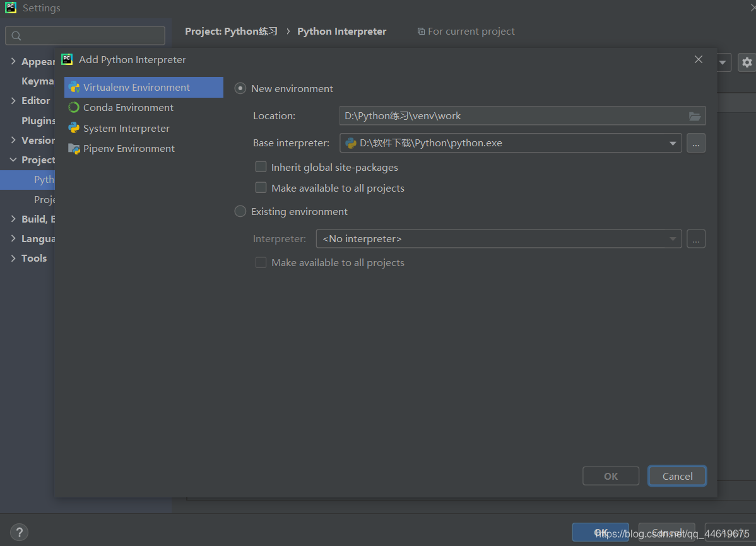Image resolution: width=756 pixels, height=546 pixels.
Task: Click the settings gear icon top right
Action: pos(747,62)
